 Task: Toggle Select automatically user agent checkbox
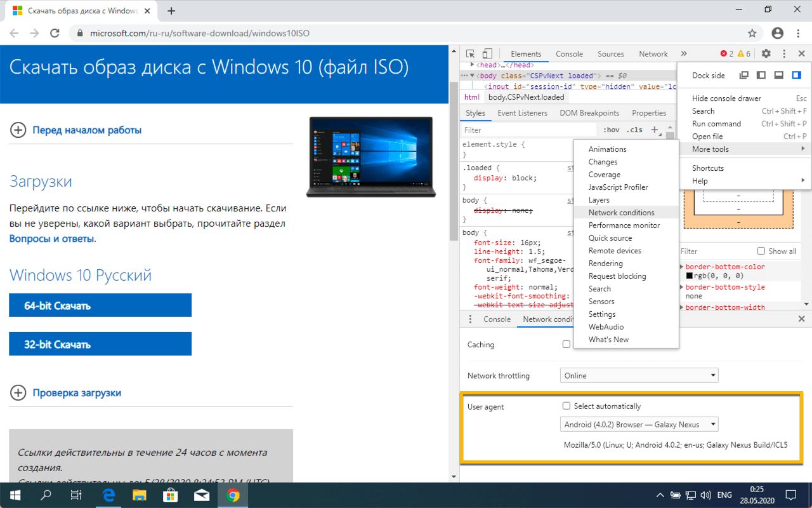[x=566, y=406]
